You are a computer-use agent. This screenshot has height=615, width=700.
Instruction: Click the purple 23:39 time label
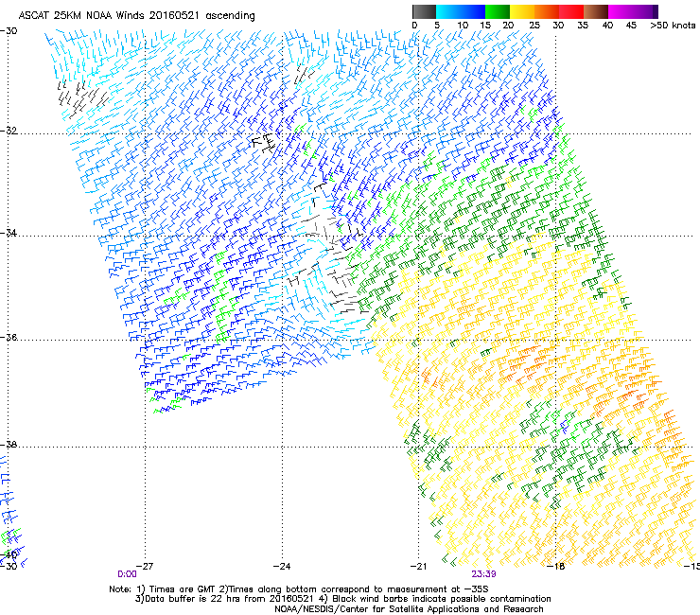tap(484, 574)
